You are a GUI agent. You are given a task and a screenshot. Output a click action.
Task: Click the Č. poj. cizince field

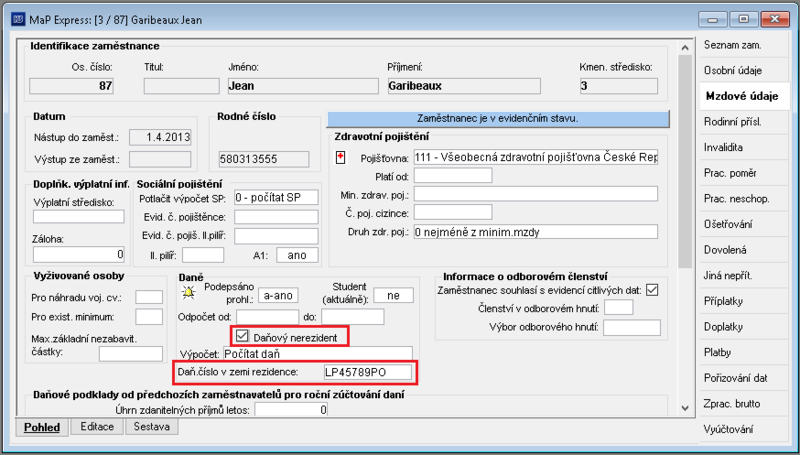(453, 212)
